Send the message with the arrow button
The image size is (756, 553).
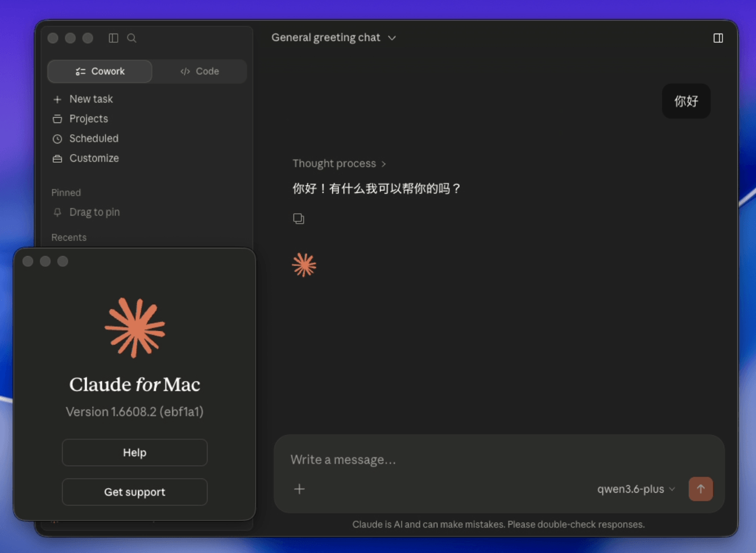(x=701, y=489)
